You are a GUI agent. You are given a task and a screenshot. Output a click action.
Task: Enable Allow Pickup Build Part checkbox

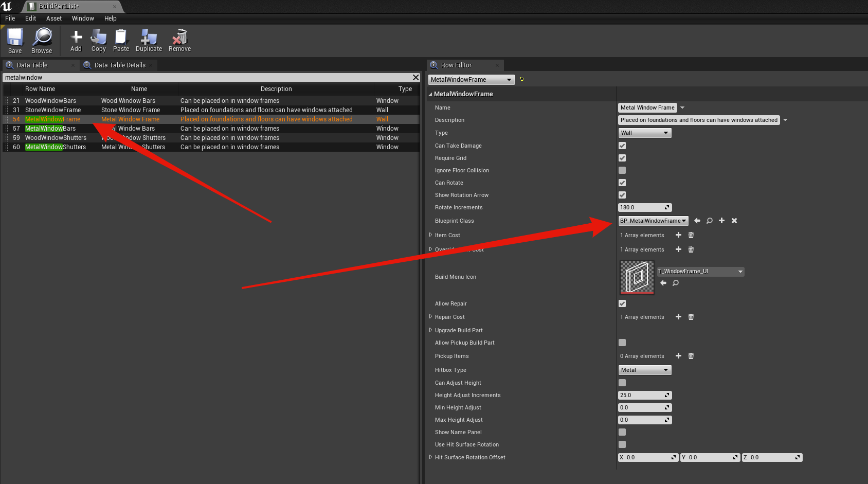tap(622, 343)
